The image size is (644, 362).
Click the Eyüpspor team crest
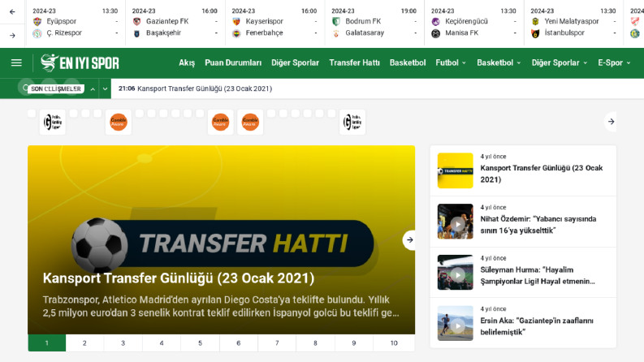(37, 21)
